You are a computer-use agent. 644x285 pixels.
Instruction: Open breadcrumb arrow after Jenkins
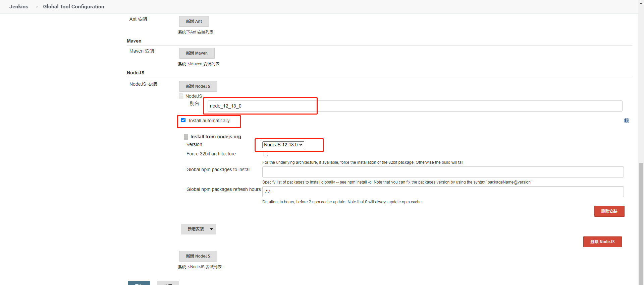tap(37, 7)
